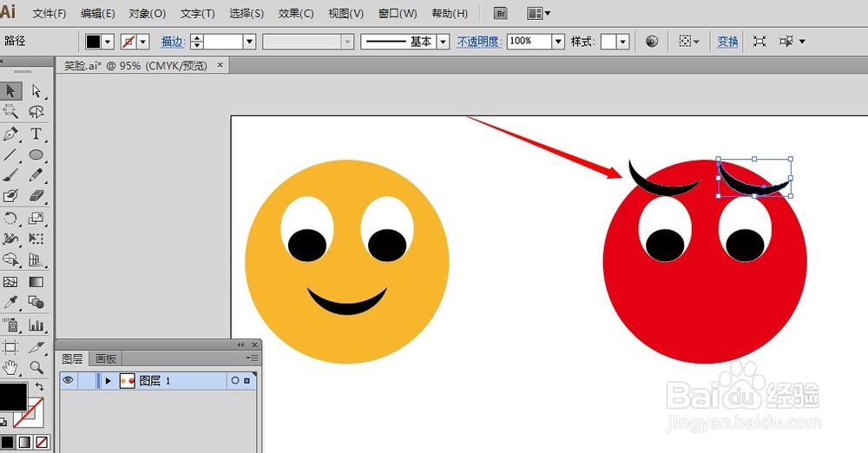This screenshot has width=868, height=453.
Task: Select the Line Segment tool
Action: click(10, 154)
